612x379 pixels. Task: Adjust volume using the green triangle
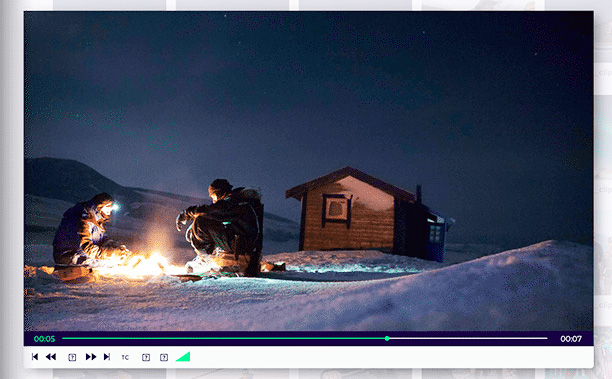183,356
